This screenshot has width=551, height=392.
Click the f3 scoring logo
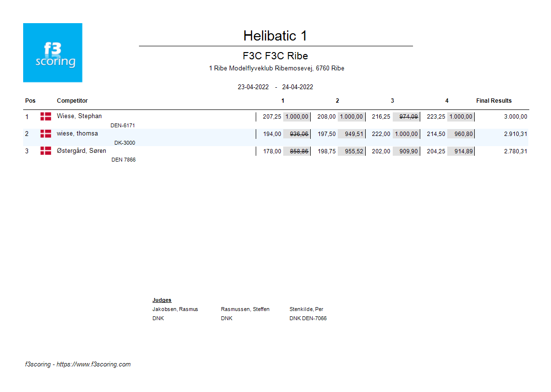point(53,53)
